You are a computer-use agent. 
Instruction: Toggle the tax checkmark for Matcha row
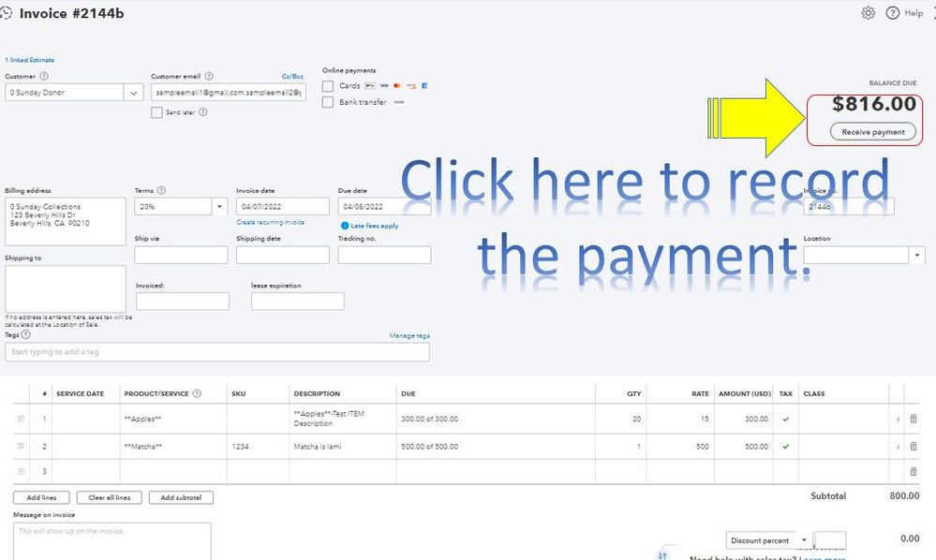coord(785,446)
